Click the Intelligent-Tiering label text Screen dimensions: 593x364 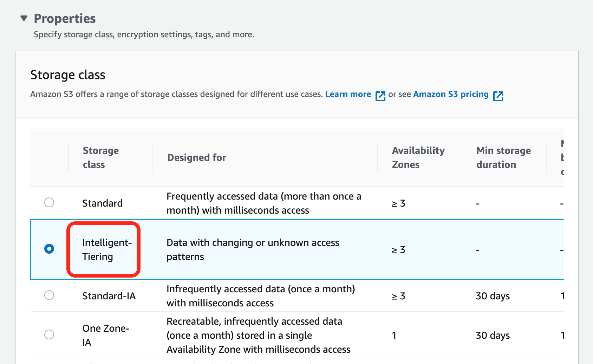[x=106, y=249]
